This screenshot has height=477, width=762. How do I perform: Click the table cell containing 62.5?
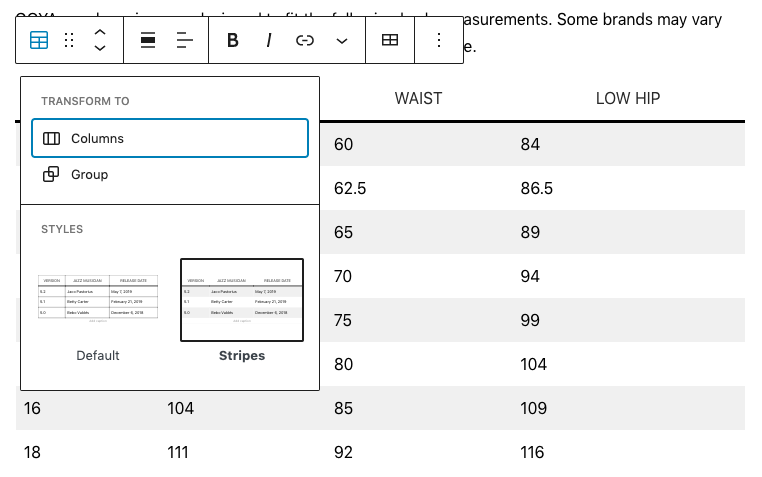tap(350, 188)
